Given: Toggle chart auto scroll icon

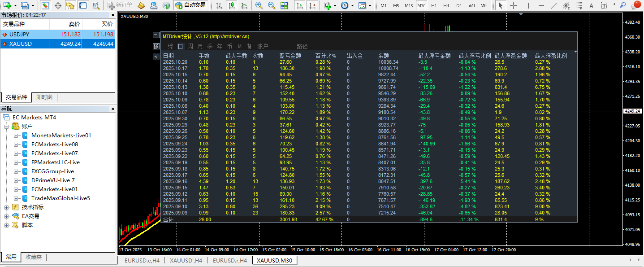Looking at the screenshot, I should pos(299,5).
